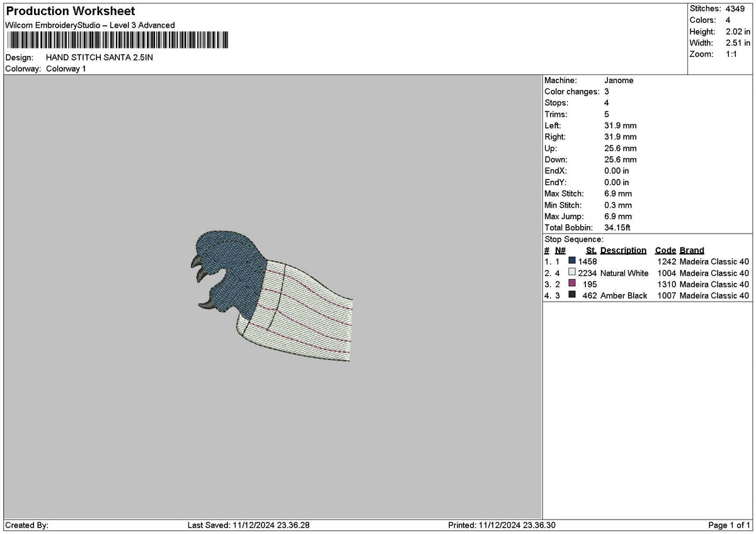Click the 'Production Worksheet' title
Viewport: 756px width, 534px height.
click(70, 11)
